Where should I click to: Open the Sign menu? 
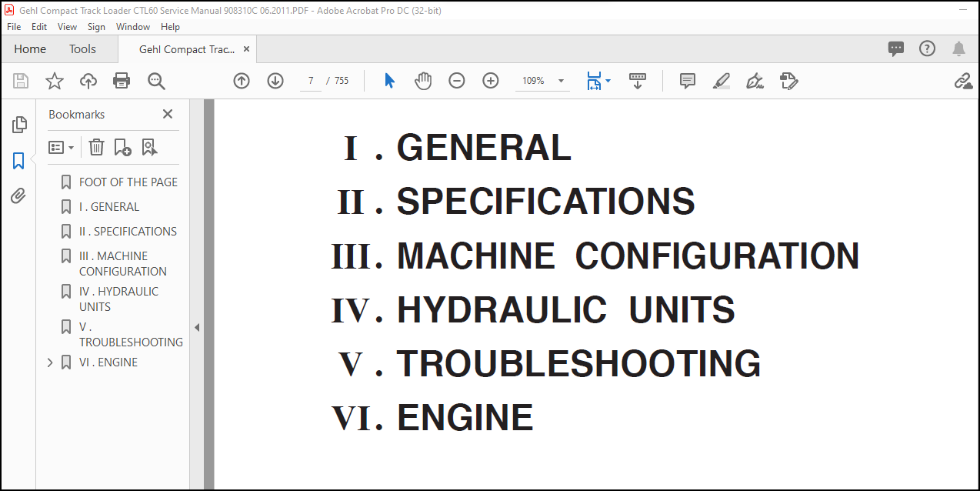[x=96, y=26]
